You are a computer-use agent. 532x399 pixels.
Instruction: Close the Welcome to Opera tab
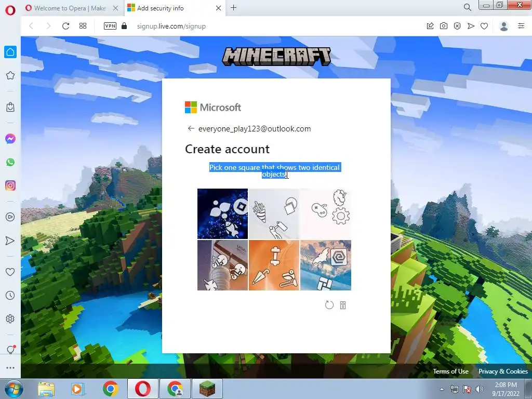tap(116, 8)
